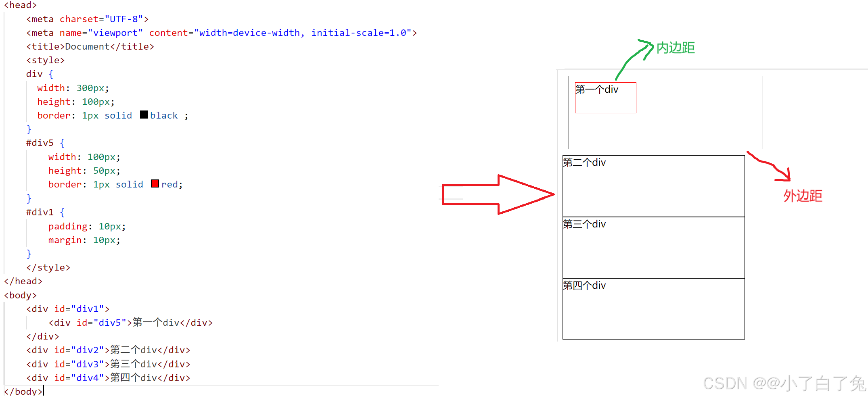
Task: Click the <div id="div4"> code line
Action: [108, 378]
